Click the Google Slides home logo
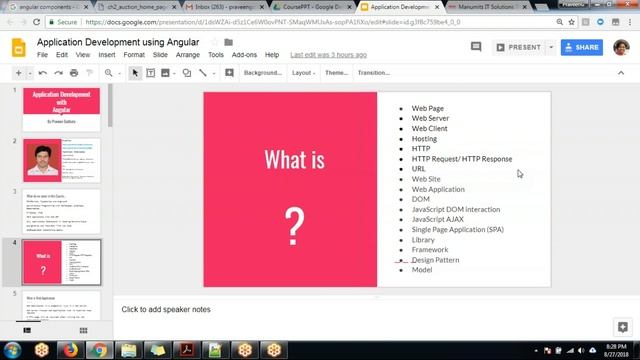The height and width of the screenshot is (360, 640). 18,48
